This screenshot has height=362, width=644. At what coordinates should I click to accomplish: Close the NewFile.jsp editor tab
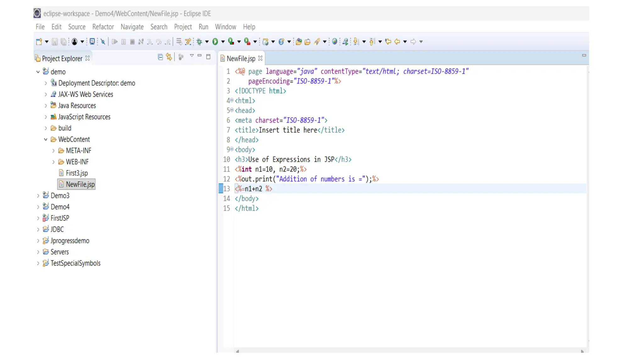[x=260, y=58]
